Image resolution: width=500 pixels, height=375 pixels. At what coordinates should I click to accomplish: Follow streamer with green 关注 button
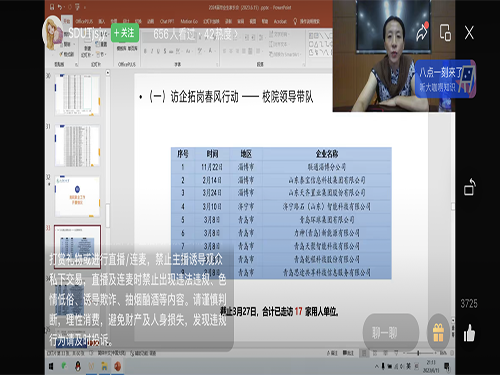pos(124,33)
